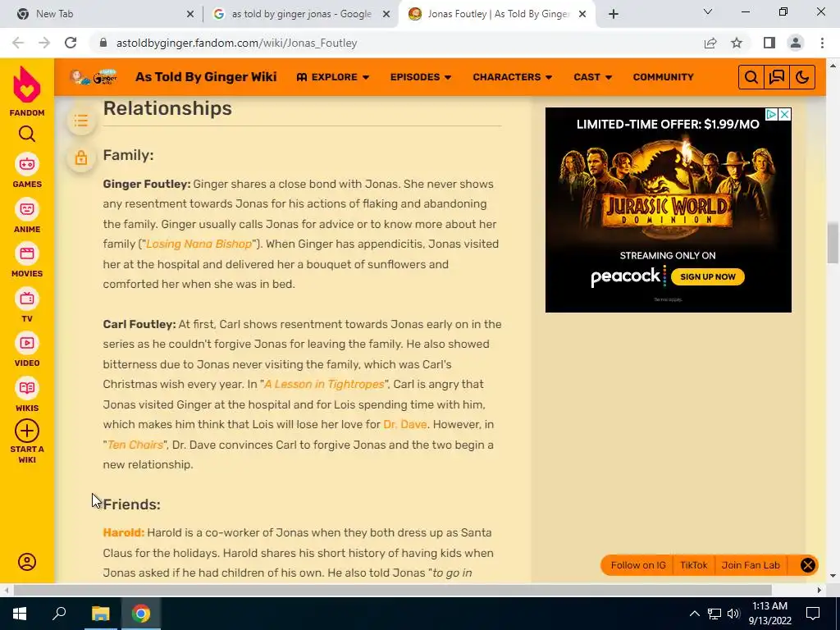This screenshot has height=630, width=840.
Task: Open the Windows Start menu
Action: coord(20,614)
